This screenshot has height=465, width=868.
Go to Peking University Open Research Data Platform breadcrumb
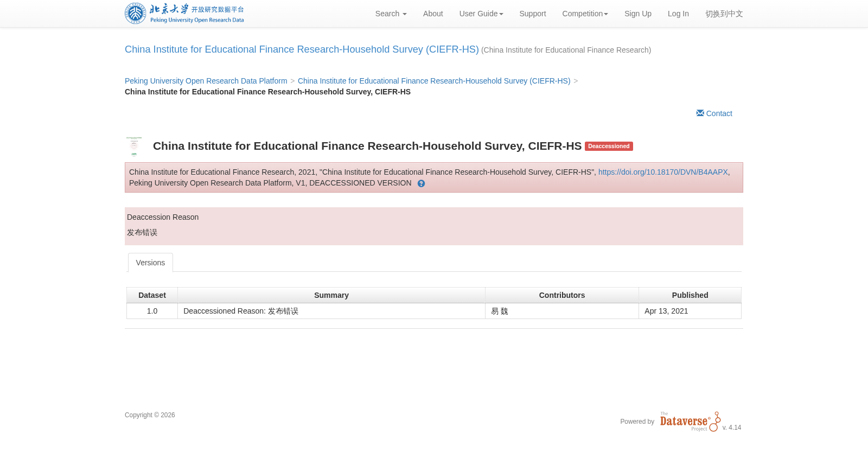tap(206, 81)
